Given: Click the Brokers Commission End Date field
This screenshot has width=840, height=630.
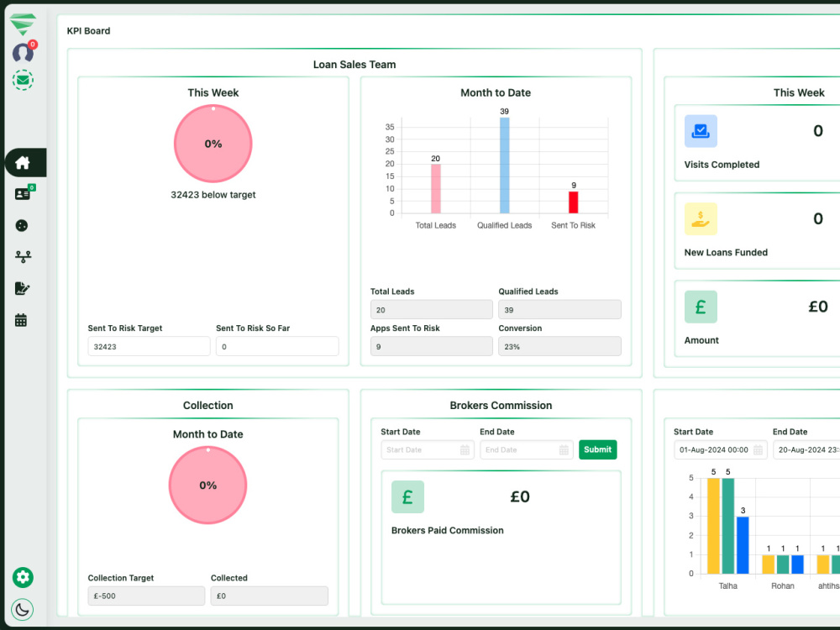Looking at the screenshot, I should pos(527,450).
